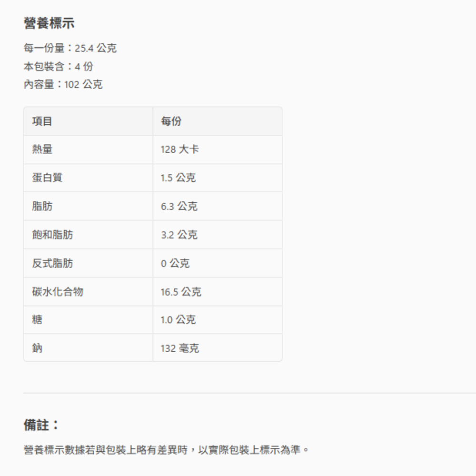Screen dimensions: 476x476
Task: Click the 128 大卡 value cell
Action: click(179, 149)
